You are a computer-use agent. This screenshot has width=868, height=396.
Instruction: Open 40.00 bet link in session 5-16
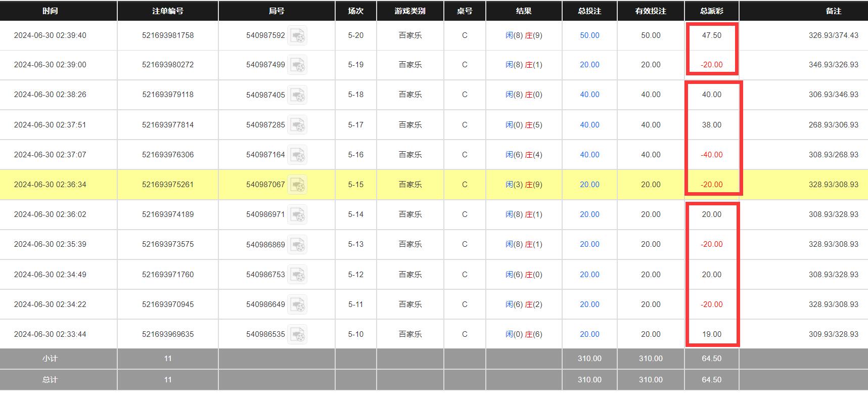589,155
